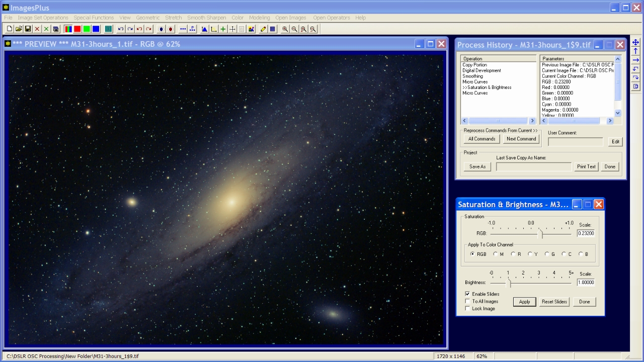Click the red redo arrow icon
Viewport: 644px width, 362px height.
tap(148, 29)
